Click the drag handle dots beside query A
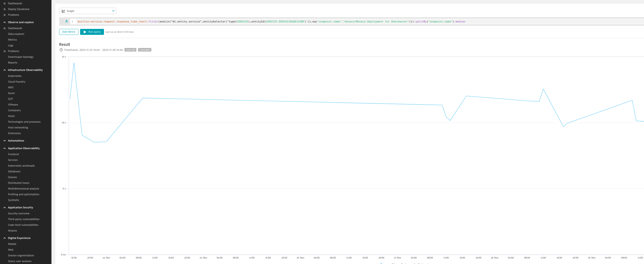Viewport: 644px width, 264px height. pyautogui.click(x=62, y=21)
